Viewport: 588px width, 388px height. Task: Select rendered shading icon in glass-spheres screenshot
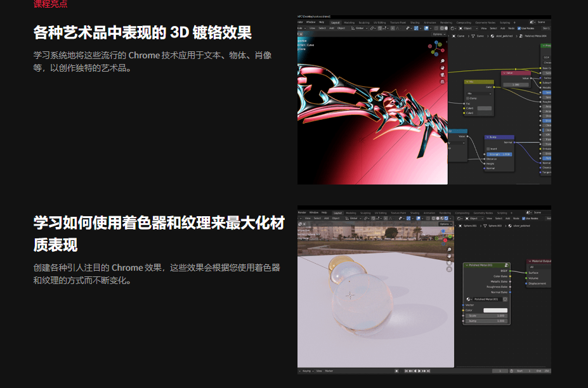tap(446, 218)
